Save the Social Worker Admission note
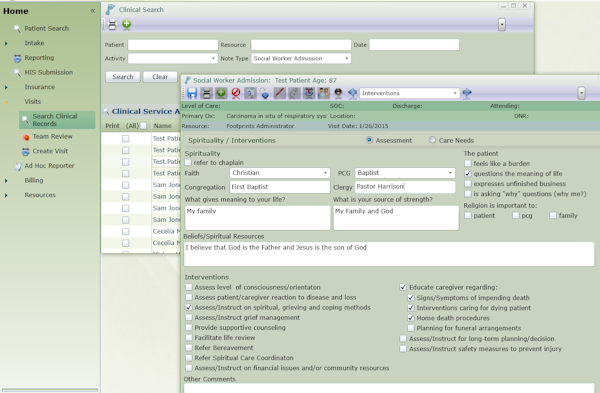Viewport: 600px width, 393px height. point(192,93)
